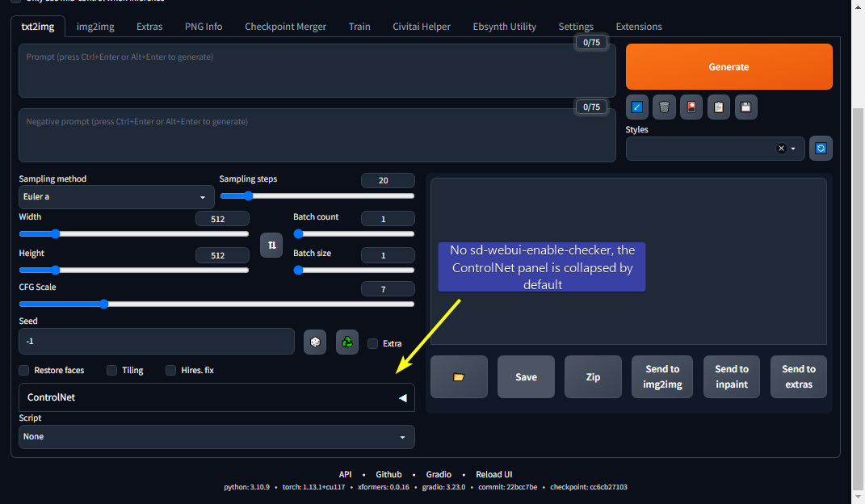Expand the ControlNet panel
865x504 pixels.
tap(216, 397)
